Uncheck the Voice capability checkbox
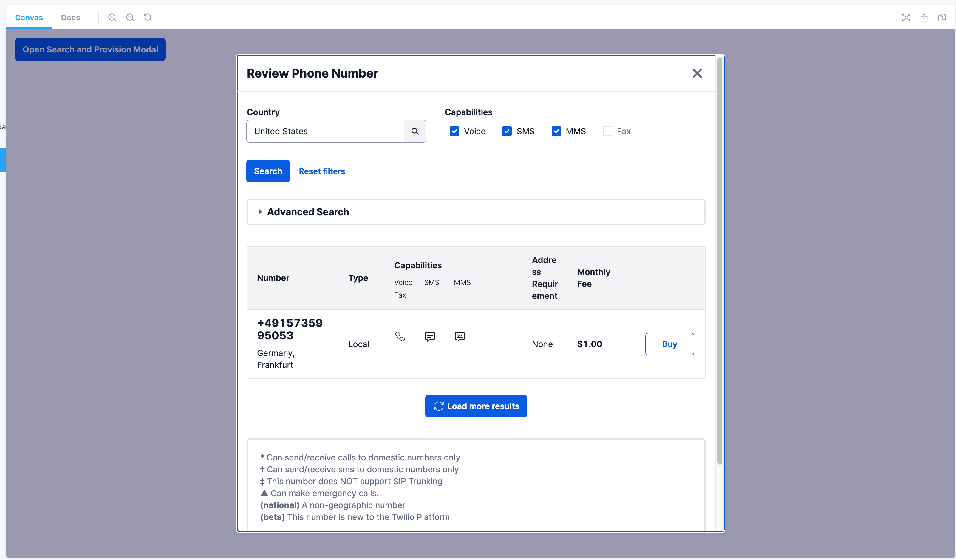 coord(454,131)
